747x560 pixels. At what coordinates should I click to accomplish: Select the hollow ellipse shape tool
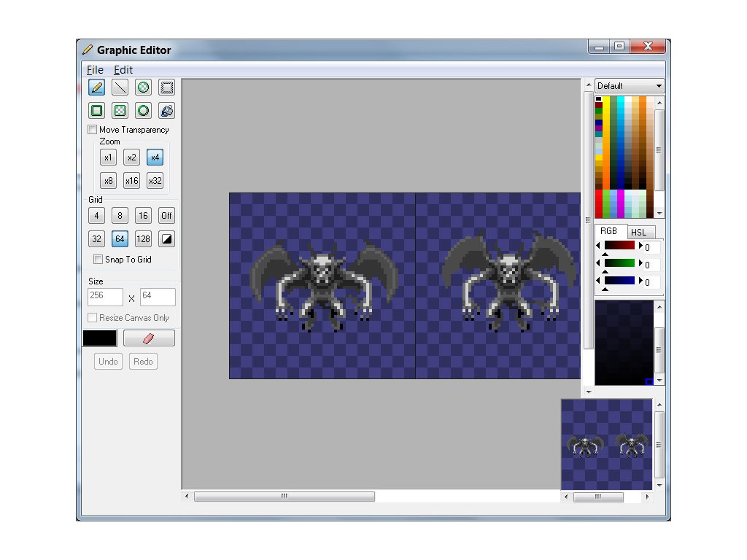144,111
